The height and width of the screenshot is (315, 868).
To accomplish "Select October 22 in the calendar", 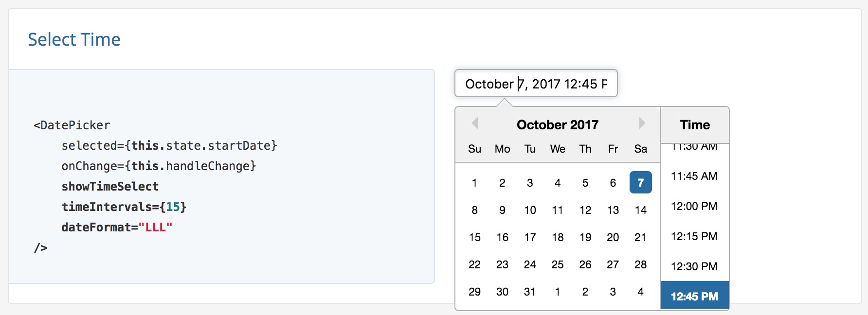I will pyautogui.click(x=474, y=264).
